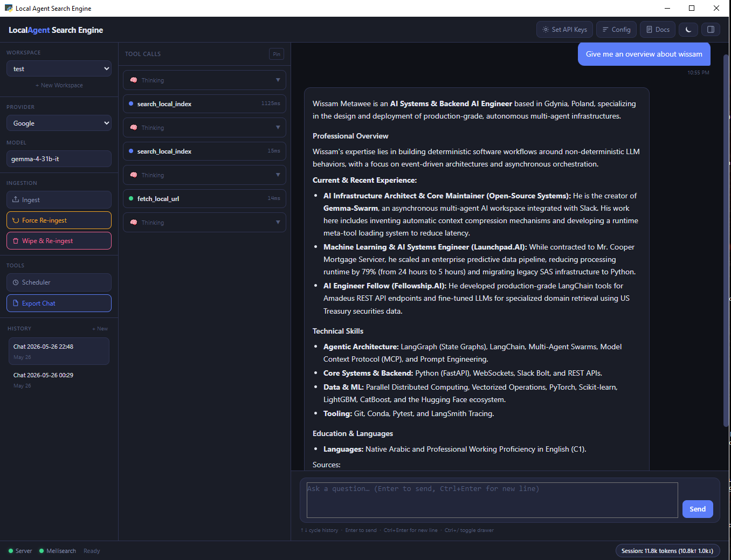This screenshot has height=560, width=731.
Task: Click the fourth Thinking brain icon
Action: click(134, 222)
